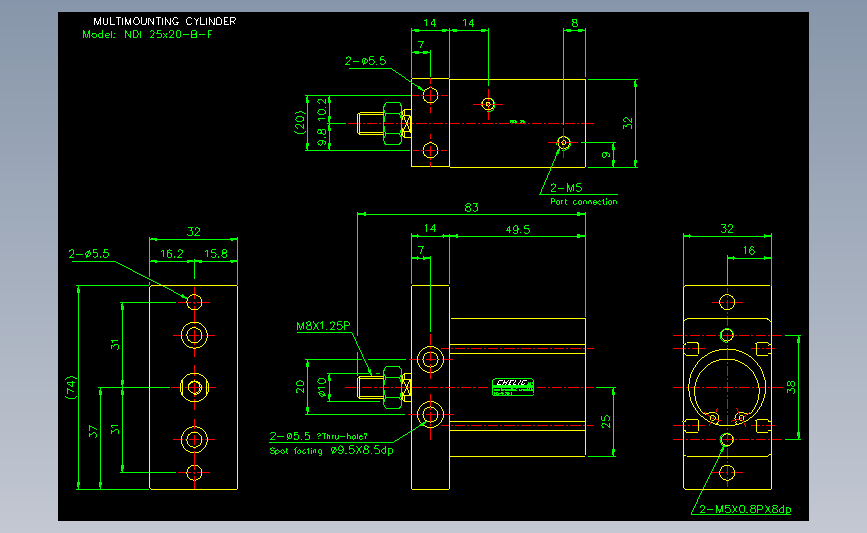The height and width of the screenshot is (533, 867).
Task: Select the 83 overall length dimension
Action: click(471, 207)
